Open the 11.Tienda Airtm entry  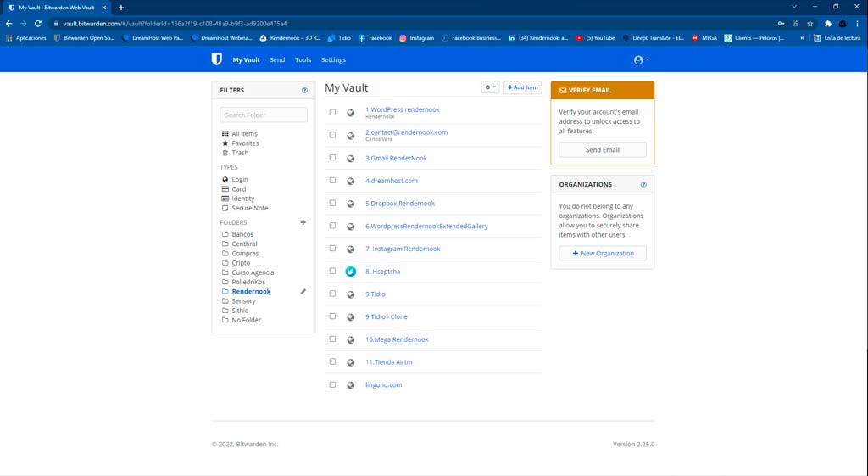pyautogui.click(x=388, y=362)
